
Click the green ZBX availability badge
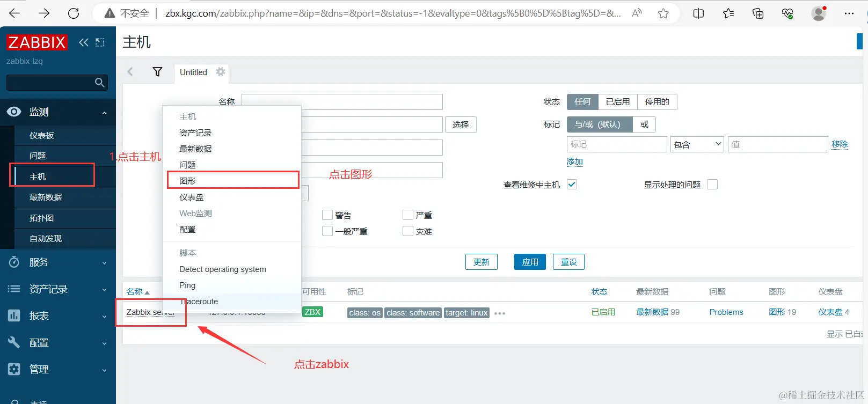(312, 312)
